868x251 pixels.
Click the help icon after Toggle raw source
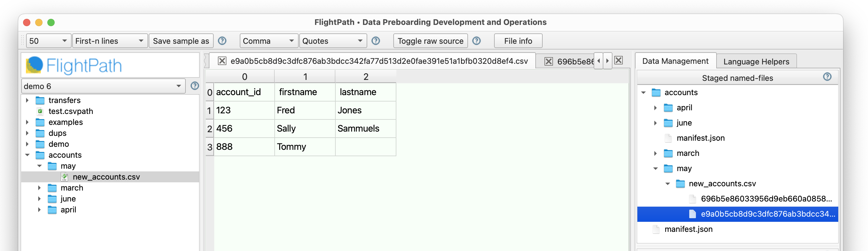coord(476,41)
